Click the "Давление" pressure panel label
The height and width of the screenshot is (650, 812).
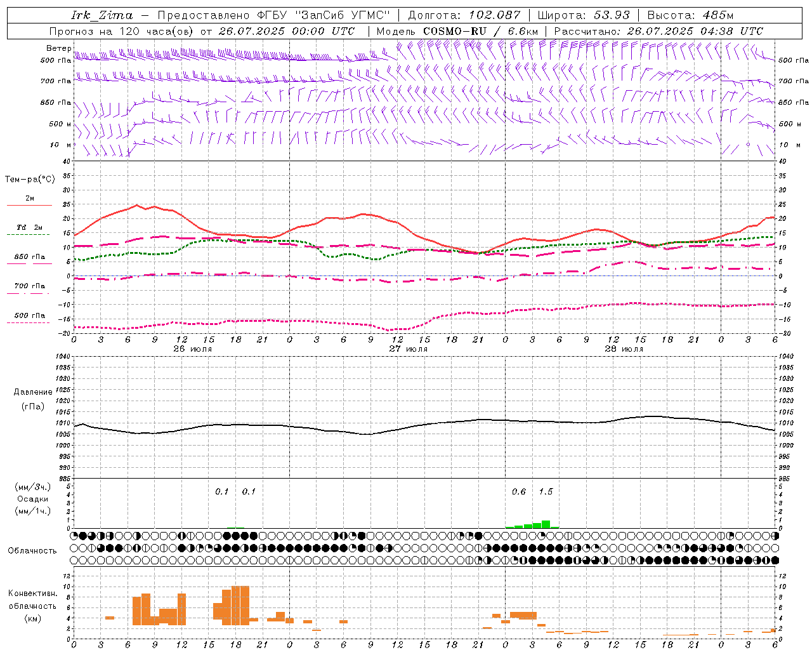point(33,392)
